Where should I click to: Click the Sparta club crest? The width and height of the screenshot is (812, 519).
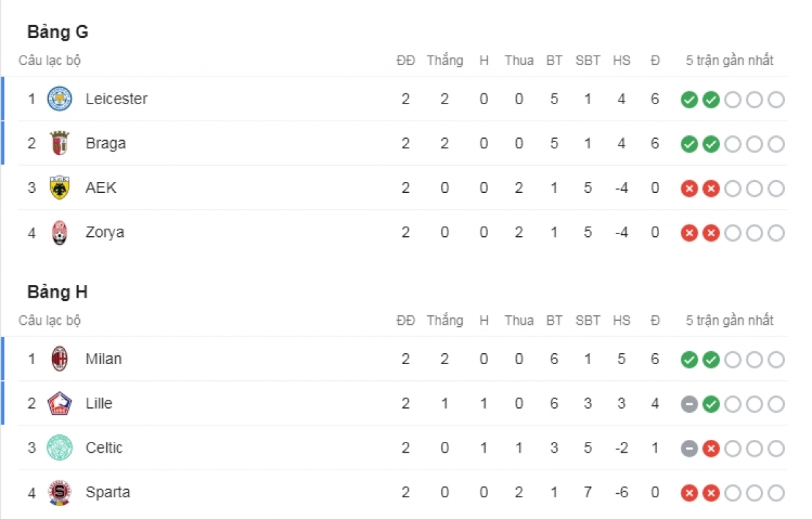[x=60, y=492]
